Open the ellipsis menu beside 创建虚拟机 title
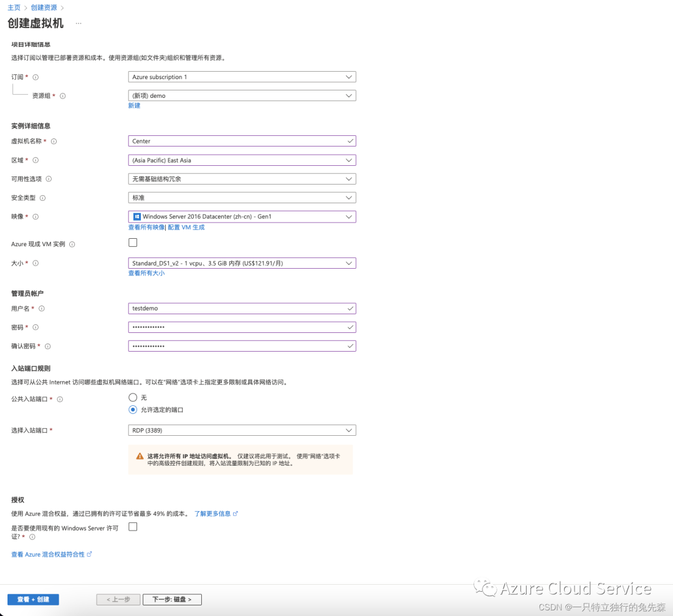 pyautogui.click(x=79, y=23)
